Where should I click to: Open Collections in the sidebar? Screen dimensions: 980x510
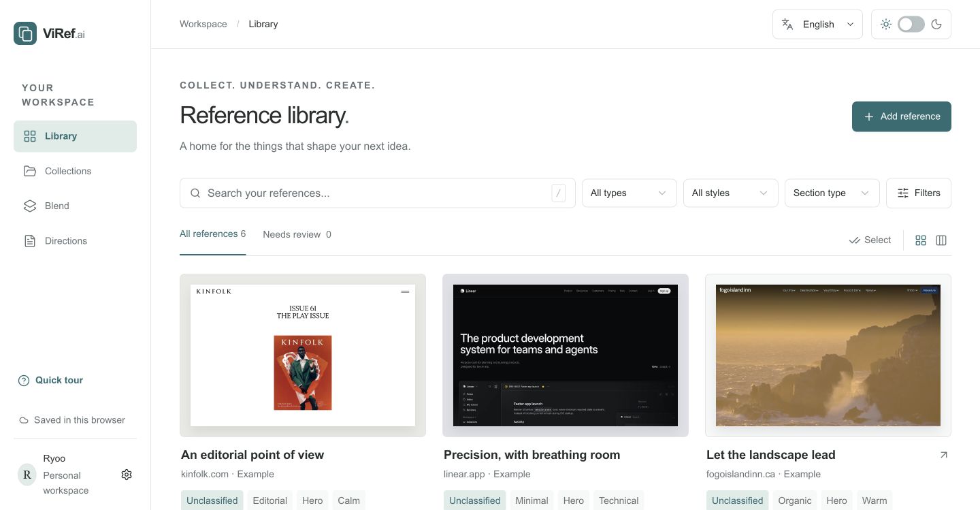[x=75, y=171]
